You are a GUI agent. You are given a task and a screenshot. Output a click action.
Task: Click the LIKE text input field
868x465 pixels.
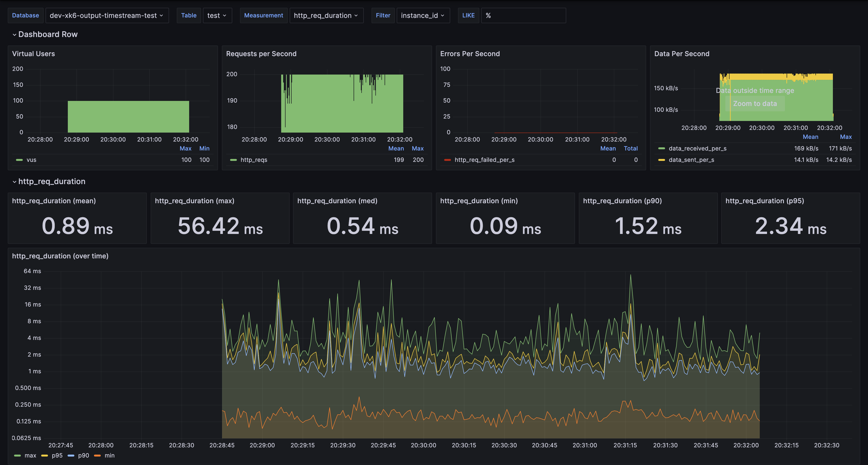tap(523, 15)
